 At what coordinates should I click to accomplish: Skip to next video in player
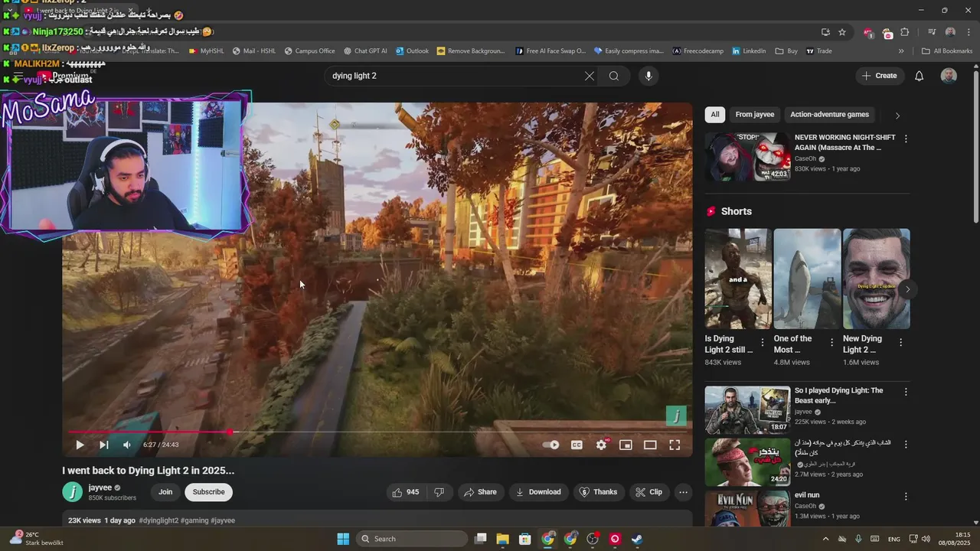104,445
